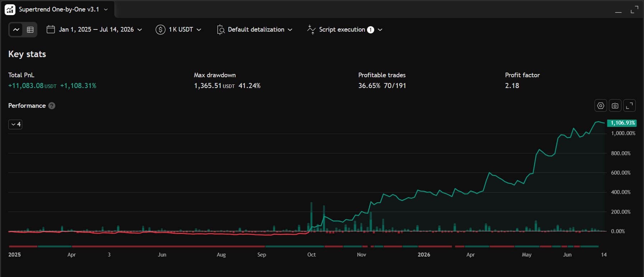Viewport: 644px width, 277px height.
Task: Take a snapshot with the camera icon
Action: [615, 106]
